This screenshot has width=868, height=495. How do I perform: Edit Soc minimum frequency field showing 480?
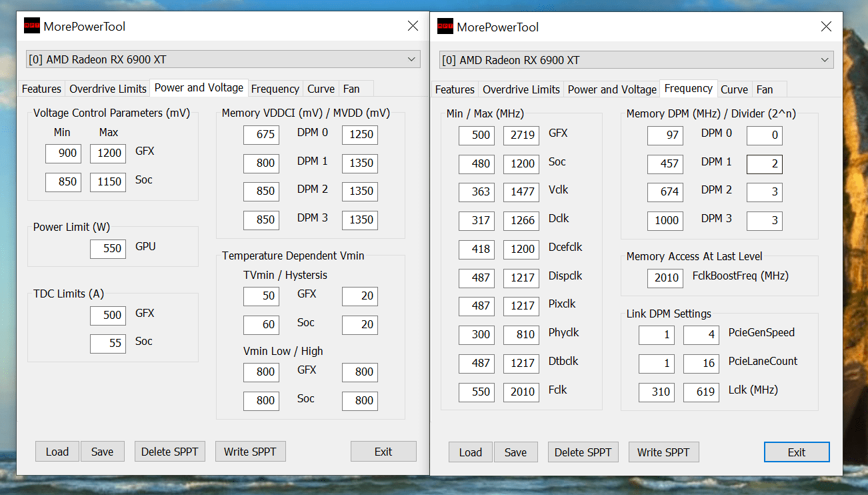477,164
